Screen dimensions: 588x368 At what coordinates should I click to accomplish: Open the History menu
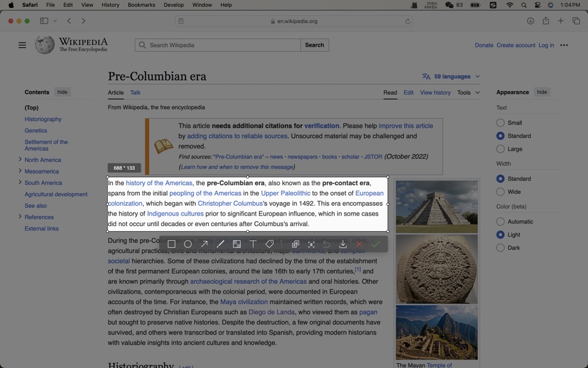coord(110,5)
